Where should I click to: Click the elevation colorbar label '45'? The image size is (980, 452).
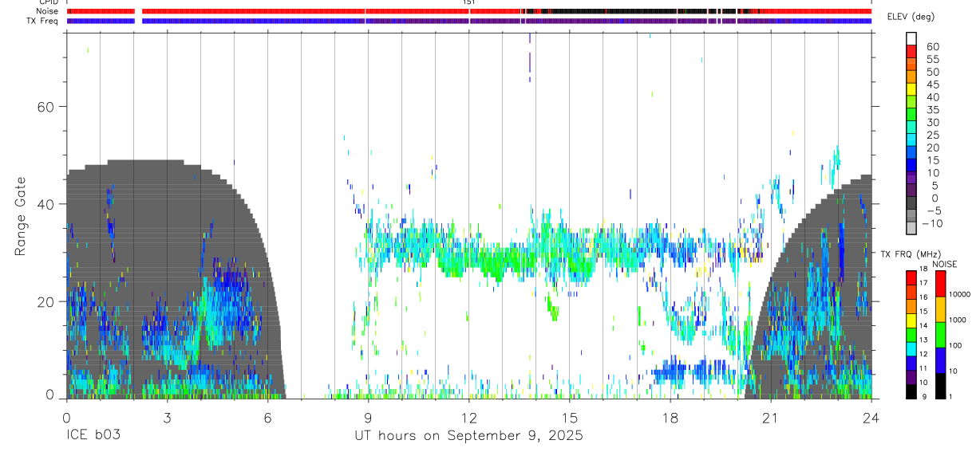point(932,85)
